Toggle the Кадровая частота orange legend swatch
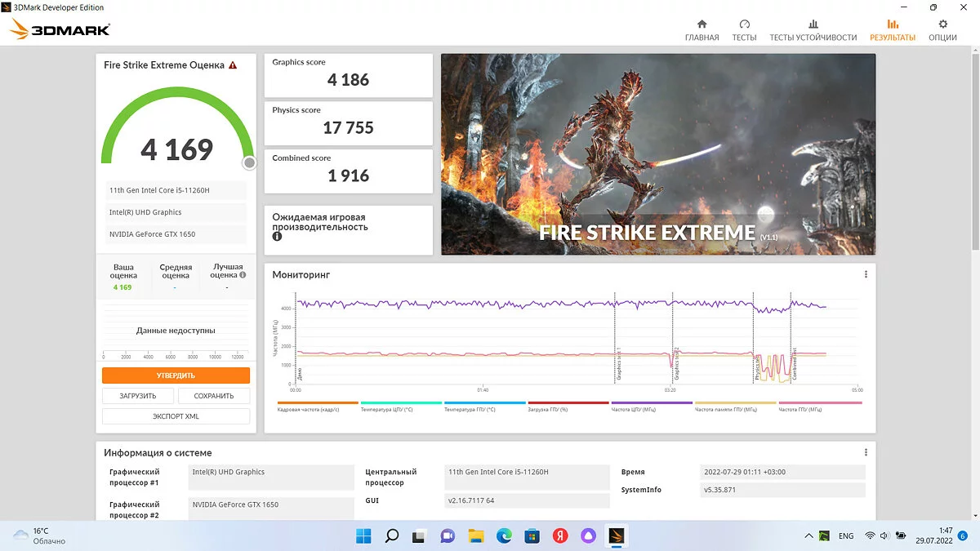The width and height of the screenshot is (980, 551). pyautogui.click(x=318, y=403)
